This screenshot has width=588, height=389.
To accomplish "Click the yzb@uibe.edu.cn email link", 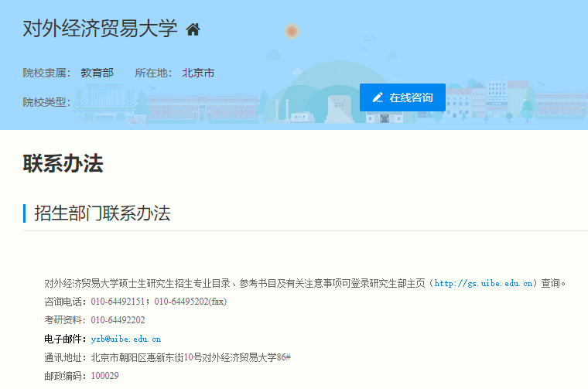I will (126, 340).
